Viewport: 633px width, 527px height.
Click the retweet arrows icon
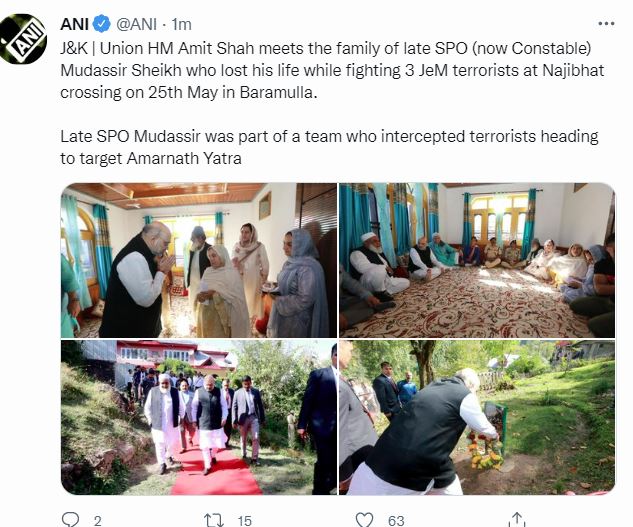214,520
